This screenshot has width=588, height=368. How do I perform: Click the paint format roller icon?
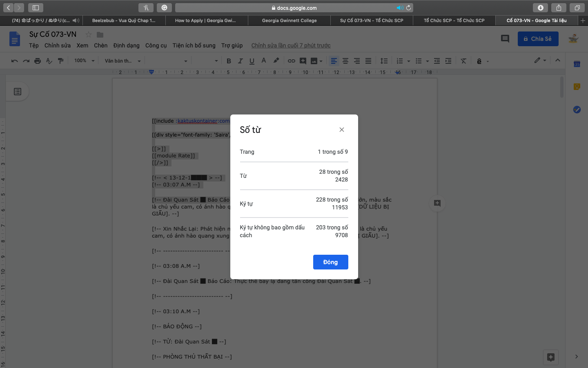[x=60, y=61]
